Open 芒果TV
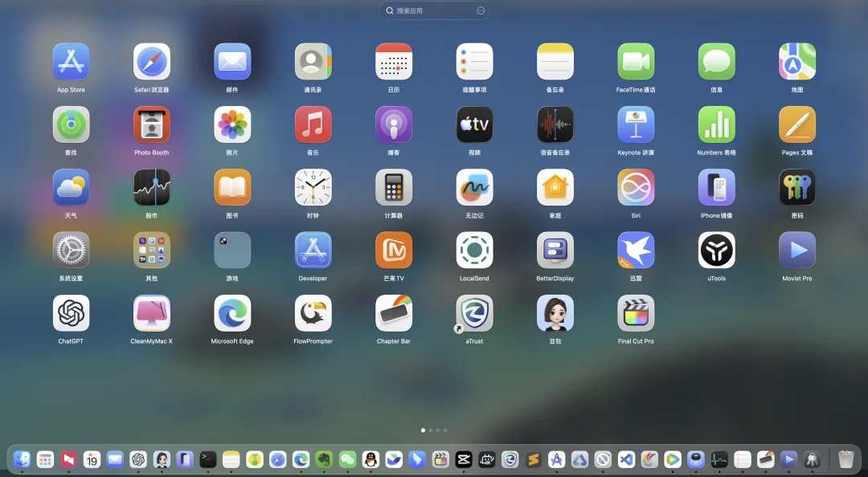Viewport: 868px width, 477px height. pyautogui.click(x=394, y=250)
